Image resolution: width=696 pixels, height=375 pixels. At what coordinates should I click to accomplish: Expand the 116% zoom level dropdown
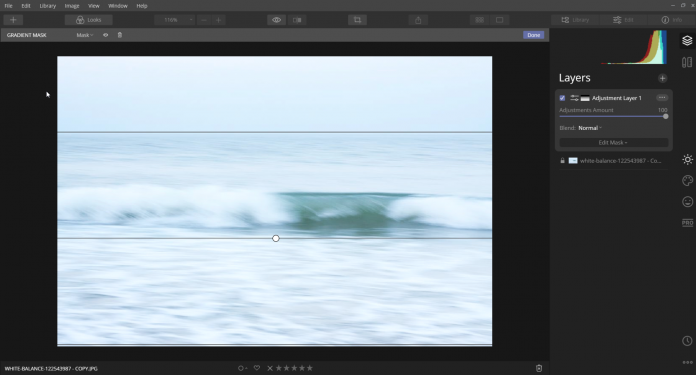[x=174, y=20]
